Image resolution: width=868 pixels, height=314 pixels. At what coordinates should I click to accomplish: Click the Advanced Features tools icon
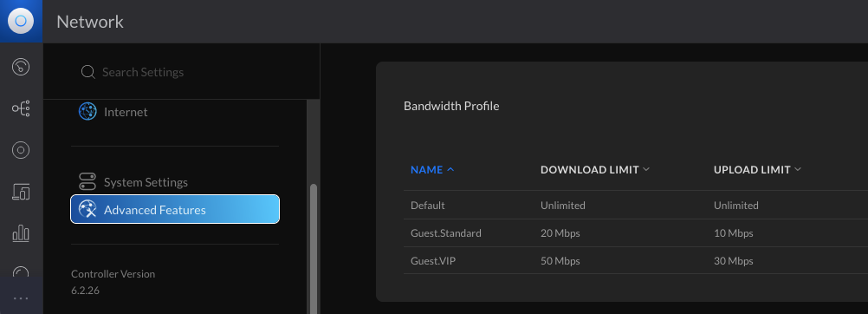[x=87, y=209]
